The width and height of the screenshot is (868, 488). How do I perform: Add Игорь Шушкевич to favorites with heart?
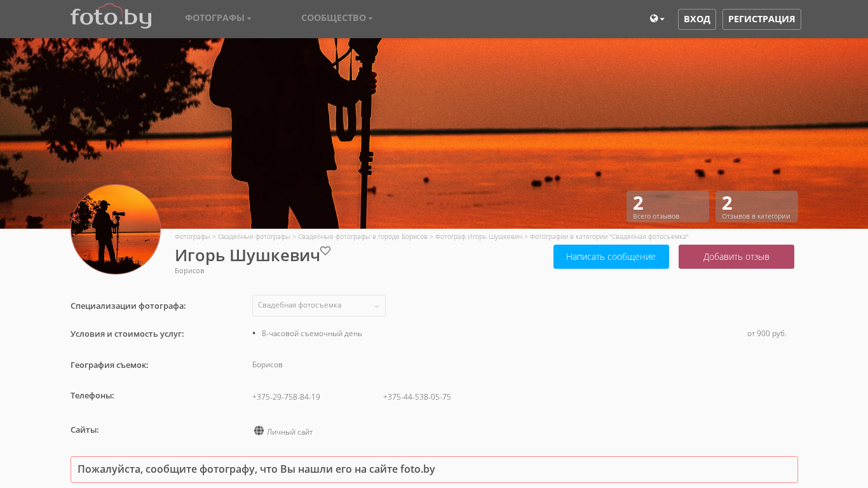tap(325, 251)
